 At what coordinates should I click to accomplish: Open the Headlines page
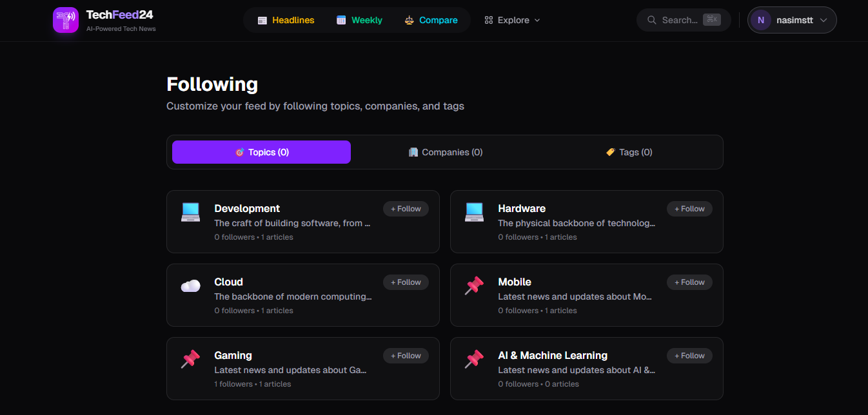[286, 20]
